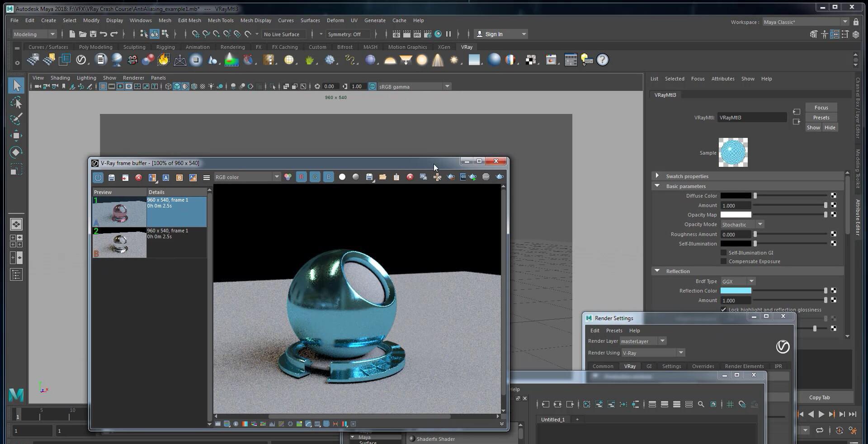Click the sun light shelf icon
The height and width of the screenshot is (444, 868).
(454, 60)
